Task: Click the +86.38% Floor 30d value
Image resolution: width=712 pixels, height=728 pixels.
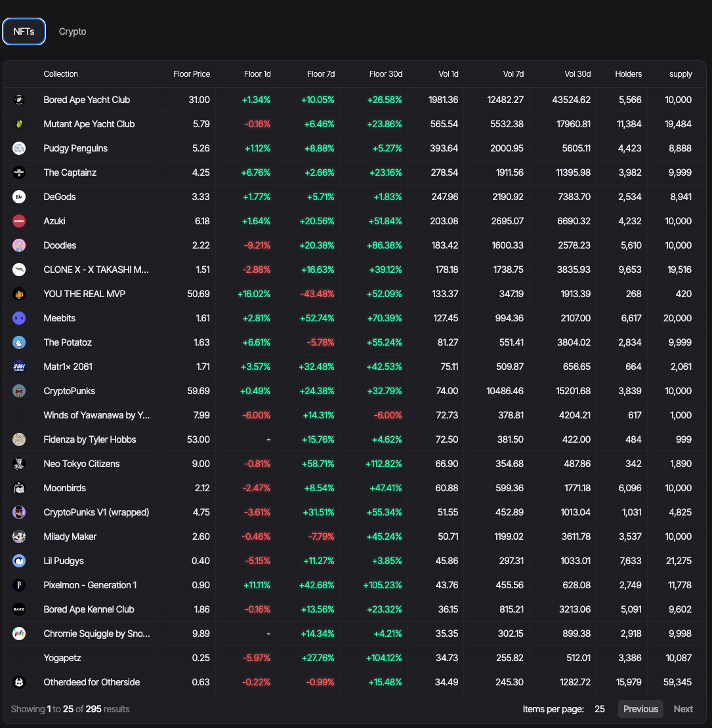Action: [x=385, y=245]
